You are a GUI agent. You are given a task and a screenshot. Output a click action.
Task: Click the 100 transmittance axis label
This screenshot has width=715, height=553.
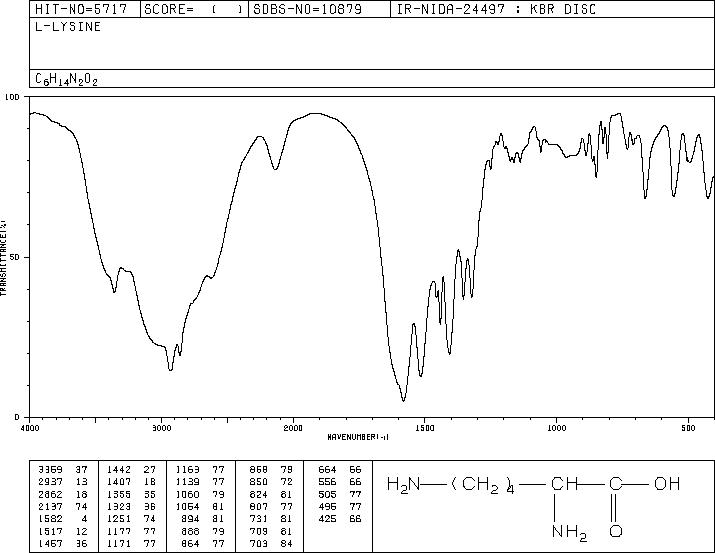tap(13, 97)
